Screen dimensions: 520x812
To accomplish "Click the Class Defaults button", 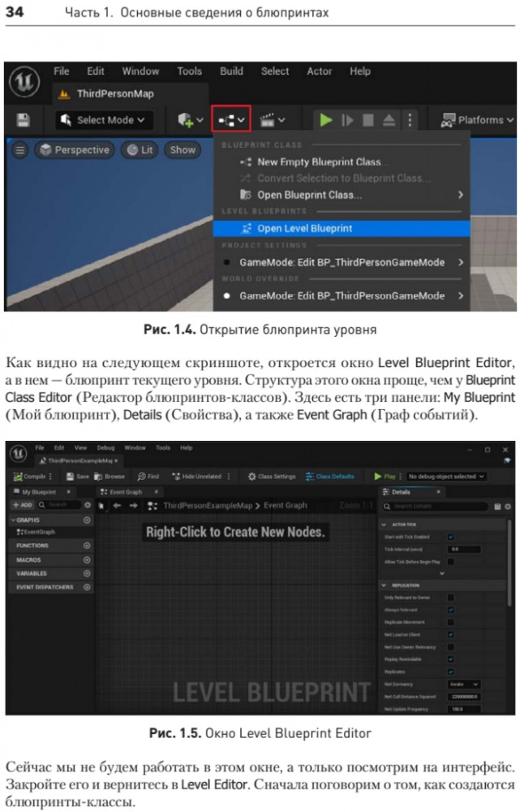I will pos(330,477).
